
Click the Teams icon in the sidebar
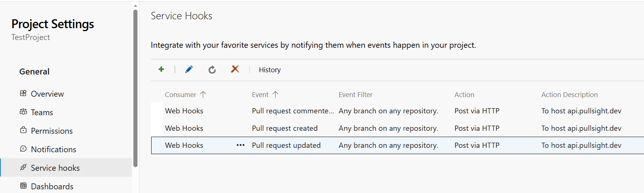click(23, 112)
